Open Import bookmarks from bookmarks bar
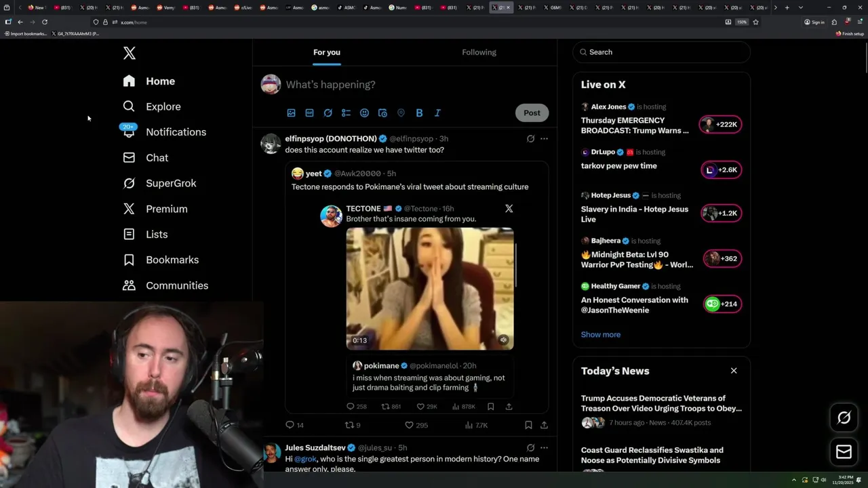Image resolution: width=868 pixels, height=488 pixels. pyautogui.click(x=26, y=33)
